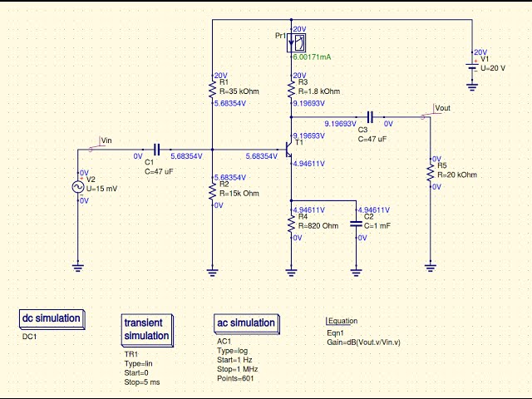Click the C=1 mF value of C2
Screen dimensions: 532x399
pyautogui.click(x=377, y=225)
